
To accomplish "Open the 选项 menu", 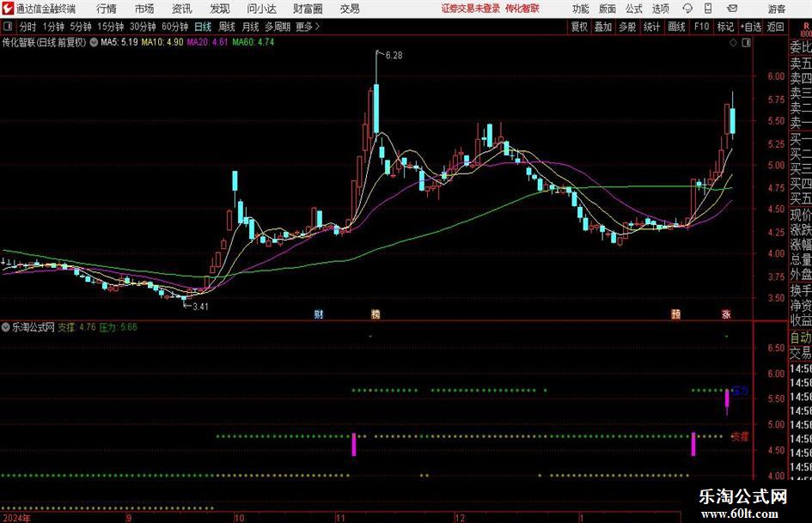I will coord(660,9).
